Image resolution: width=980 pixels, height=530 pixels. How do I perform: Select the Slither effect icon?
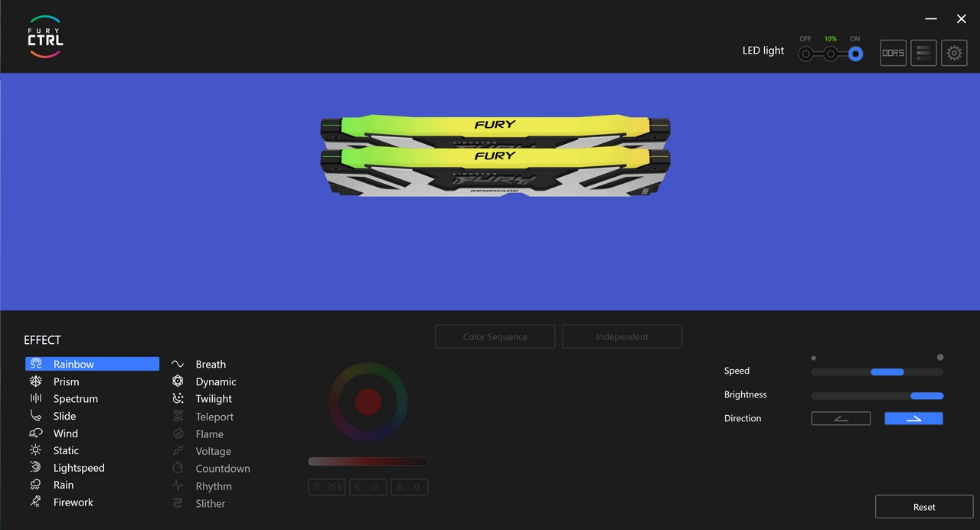(x=178, y=504)
